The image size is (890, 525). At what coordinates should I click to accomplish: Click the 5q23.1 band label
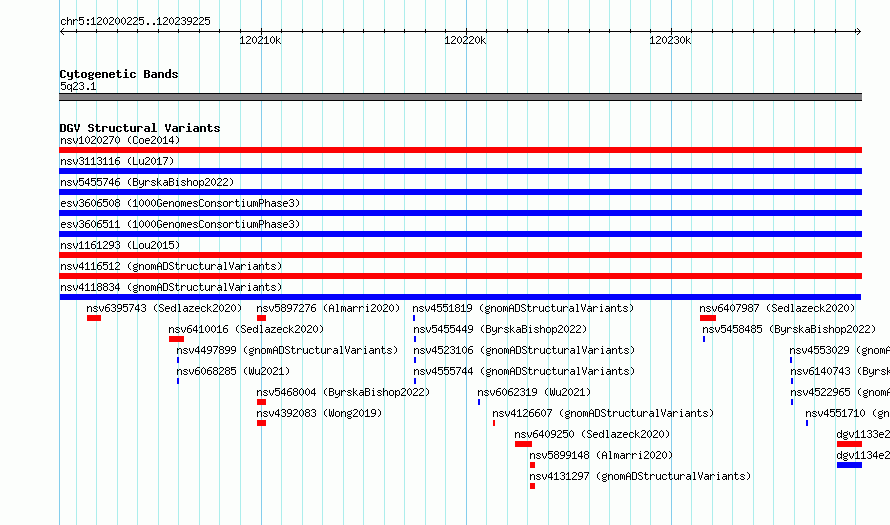(x=78, y=86)
